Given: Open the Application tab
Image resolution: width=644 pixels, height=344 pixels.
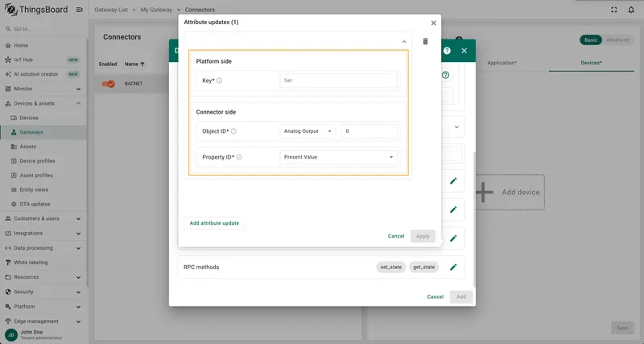Looking at the screenshot, I should pos(502,63).
